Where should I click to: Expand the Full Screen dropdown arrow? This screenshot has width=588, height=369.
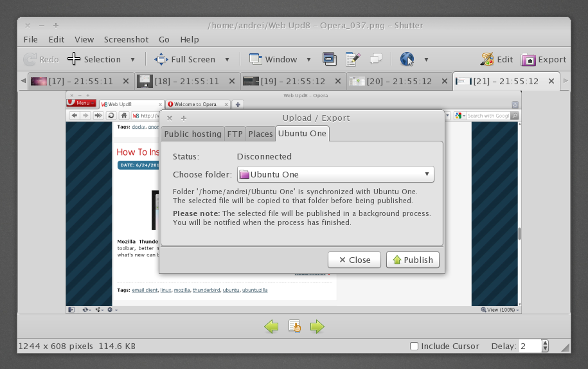(227, 60)
